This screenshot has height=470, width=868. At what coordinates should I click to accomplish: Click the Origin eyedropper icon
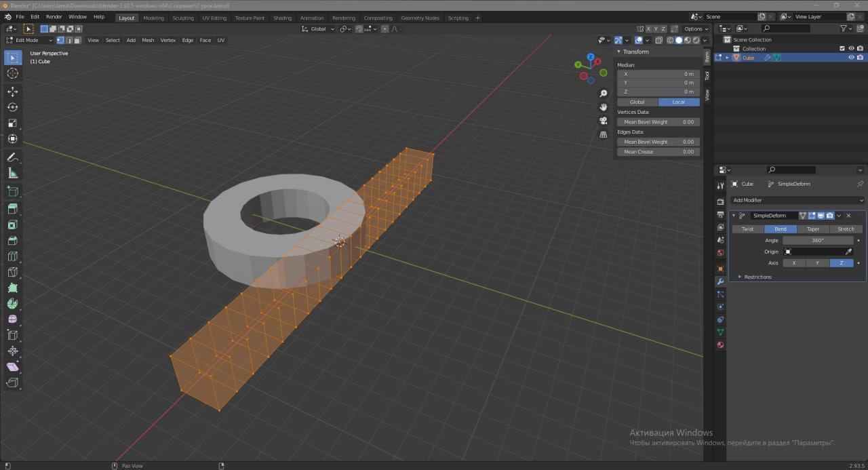[848, 252]
